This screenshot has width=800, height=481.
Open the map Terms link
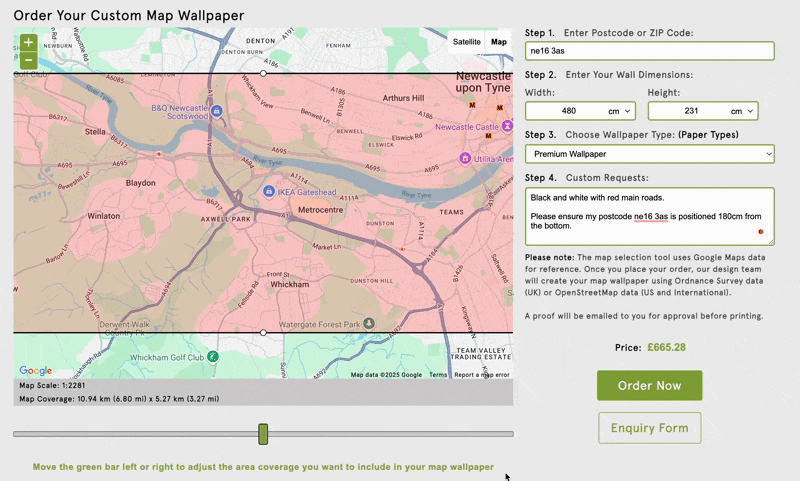tap(438, 374)
